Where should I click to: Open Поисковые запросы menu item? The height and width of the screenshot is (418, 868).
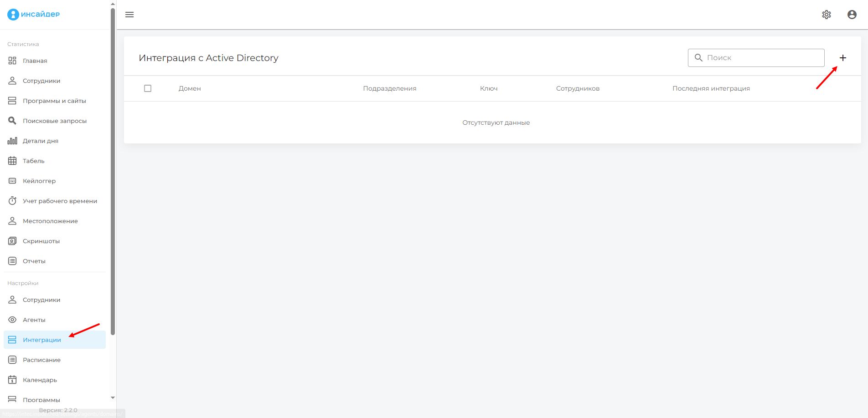click(x=54, y=121)
